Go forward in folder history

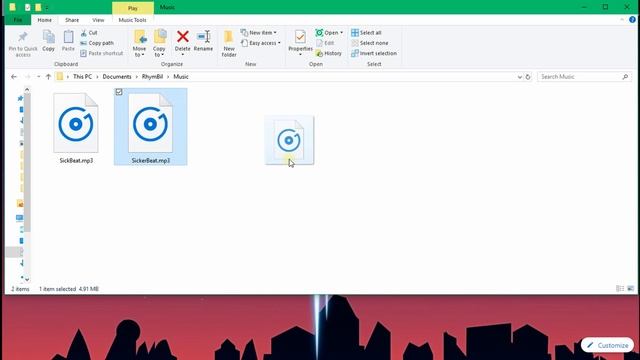[x=27, y=77]
